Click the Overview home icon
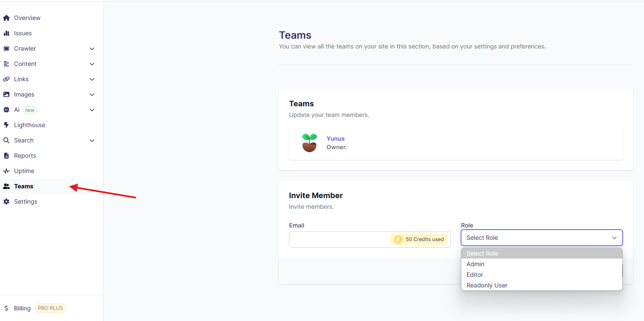This screenshot has height=321, width=644. (6, 18)
